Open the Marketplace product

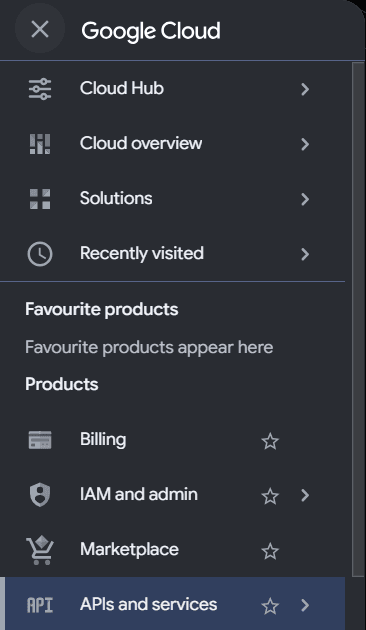[x=172, y=550]
